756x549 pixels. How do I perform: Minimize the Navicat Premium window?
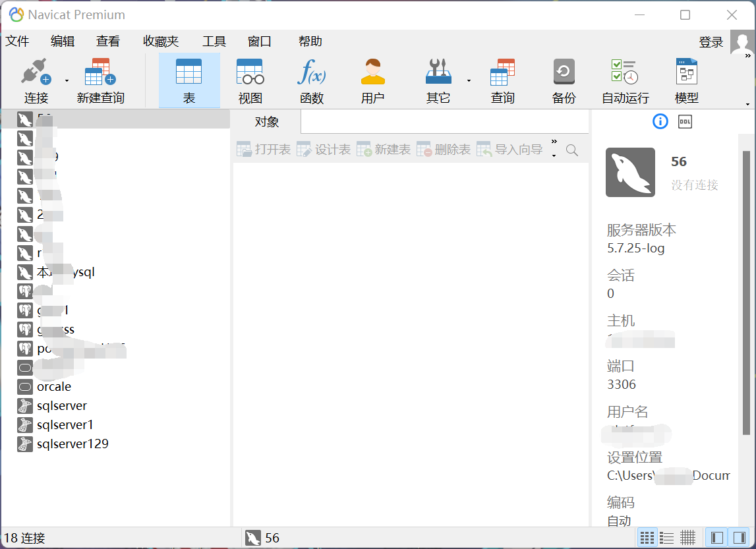click(640, 15)
